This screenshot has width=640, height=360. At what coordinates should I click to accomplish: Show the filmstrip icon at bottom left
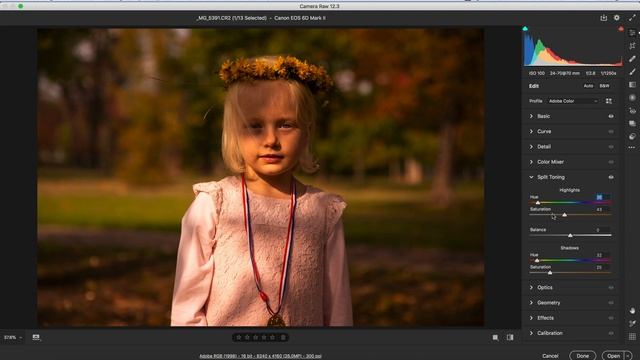(x=36, y=337)
